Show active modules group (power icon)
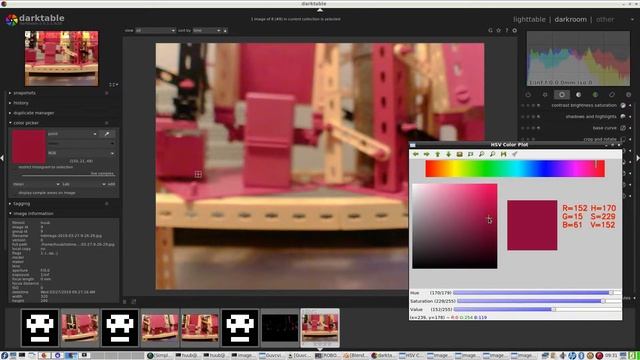The width and height of the screenshot is (640, 360). pyautogui.click(x=528, y=95)
